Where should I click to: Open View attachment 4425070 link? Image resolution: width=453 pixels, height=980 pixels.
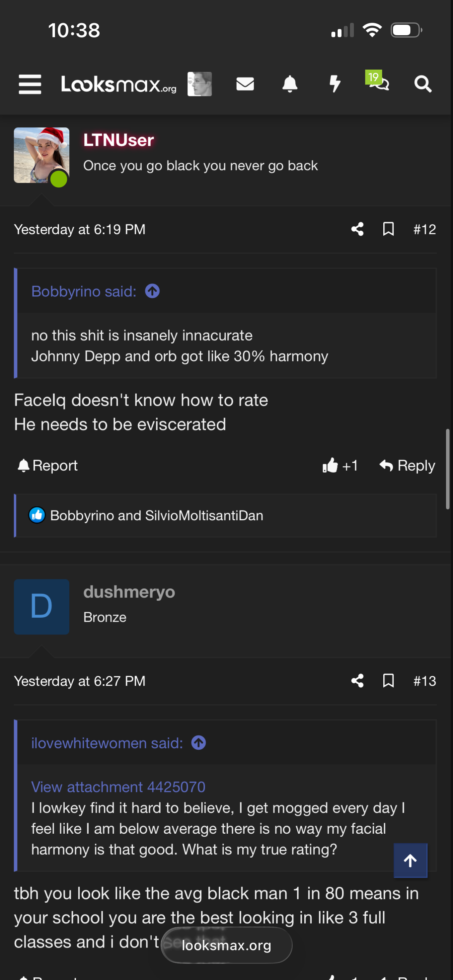tap(118, 787)
